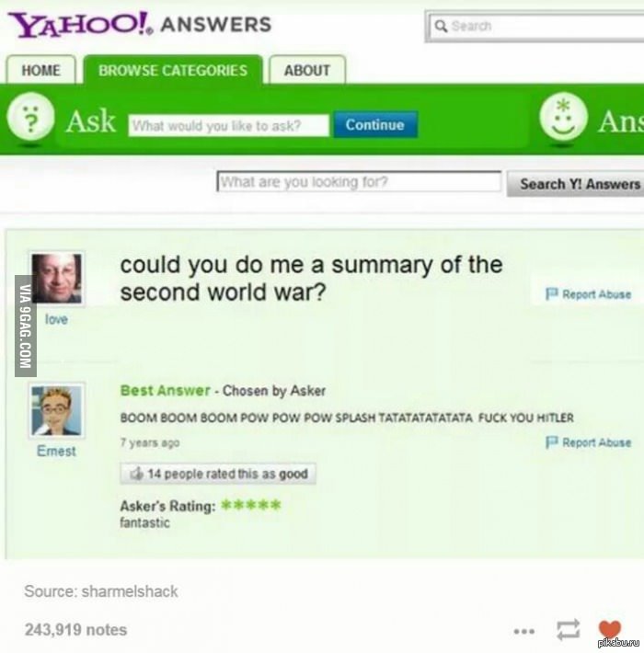Focus the 'What would you like to ask?' field

click(x=228, y=125)
